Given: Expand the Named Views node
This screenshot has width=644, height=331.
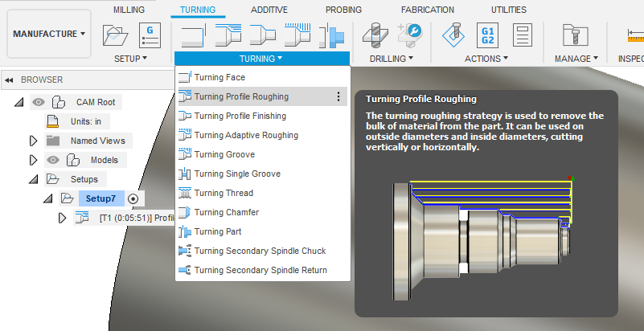Looking at the screenshot, I should [34, 141].
